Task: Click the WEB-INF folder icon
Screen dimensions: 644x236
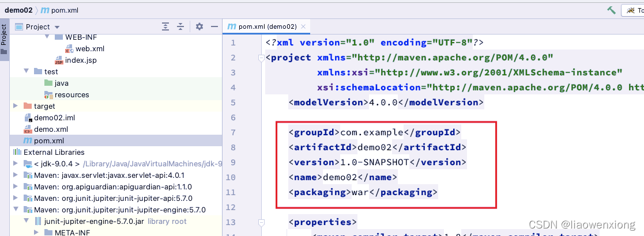Action: point(59,36)
